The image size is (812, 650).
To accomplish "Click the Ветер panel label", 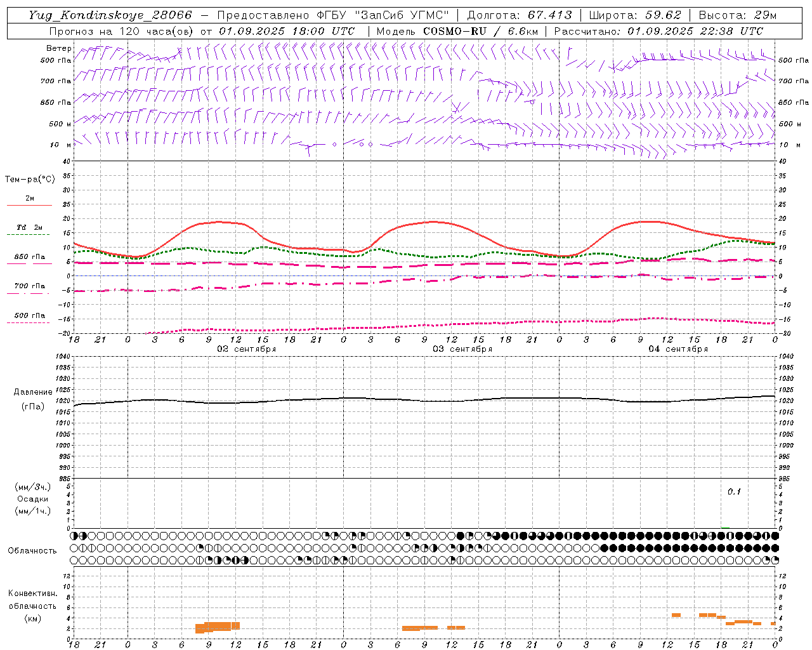I will pyautogui.click(x=58, y=48).
